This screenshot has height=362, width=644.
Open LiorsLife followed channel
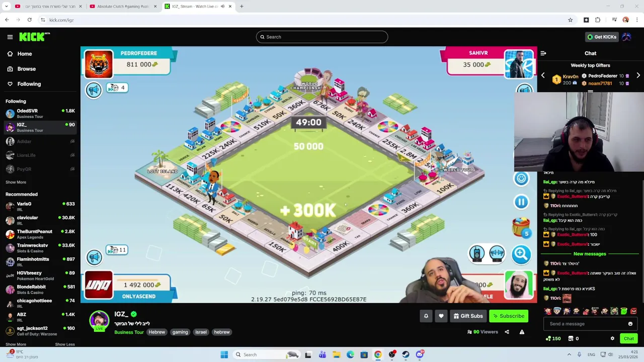coord(40,155)
